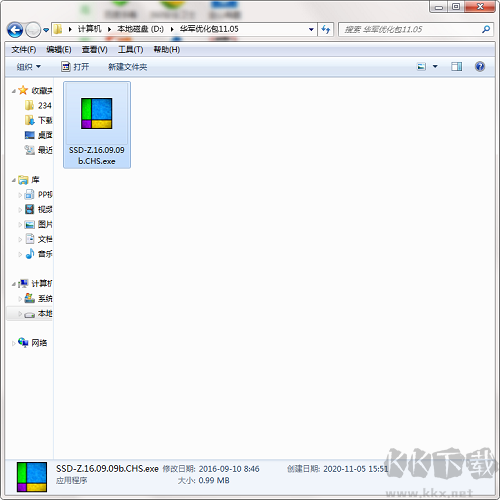Open the 文件(F) menu

coord(24,50)
